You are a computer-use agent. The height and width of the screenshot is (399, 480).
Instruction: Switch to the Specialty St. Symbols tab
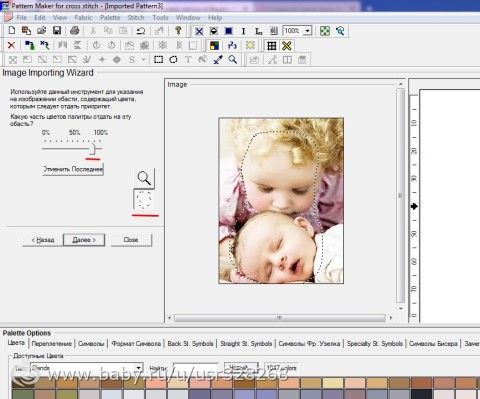click(375, 343)
